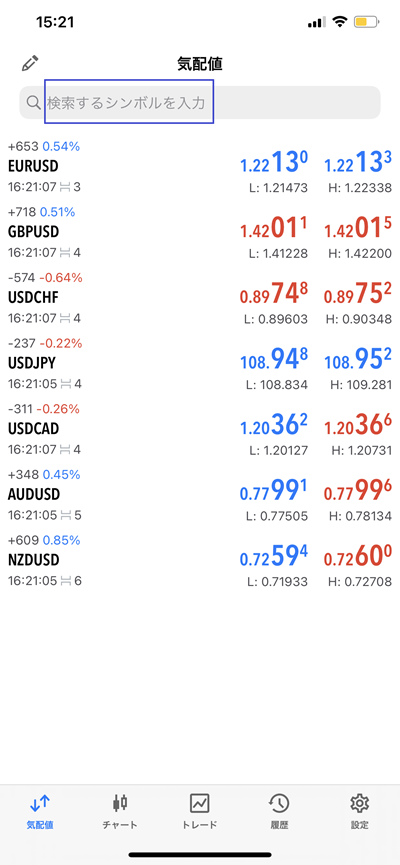The width and height of the screenshot is (400, 865).
Task: Click the search magnifier icon
Action: coord(34,102)
